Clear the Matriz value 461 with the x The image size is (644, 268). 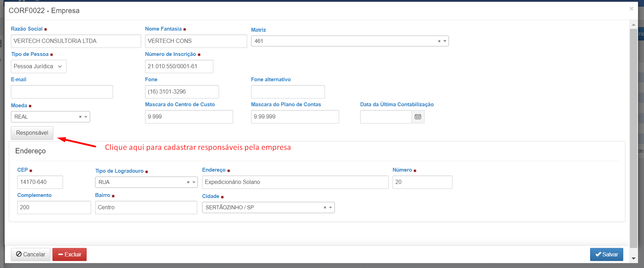(x=439, y=41)
